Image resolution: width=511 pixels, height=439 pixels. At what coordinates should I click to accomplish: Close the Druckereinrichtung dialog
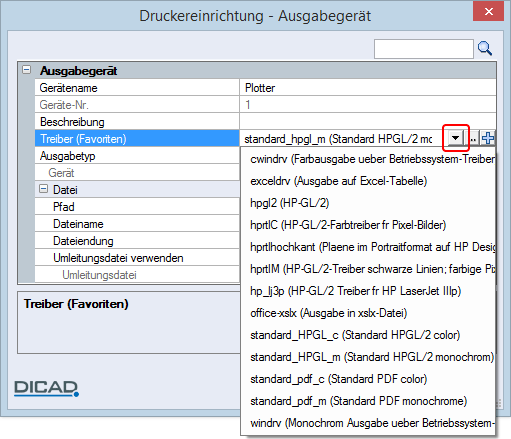click(489, 11)
